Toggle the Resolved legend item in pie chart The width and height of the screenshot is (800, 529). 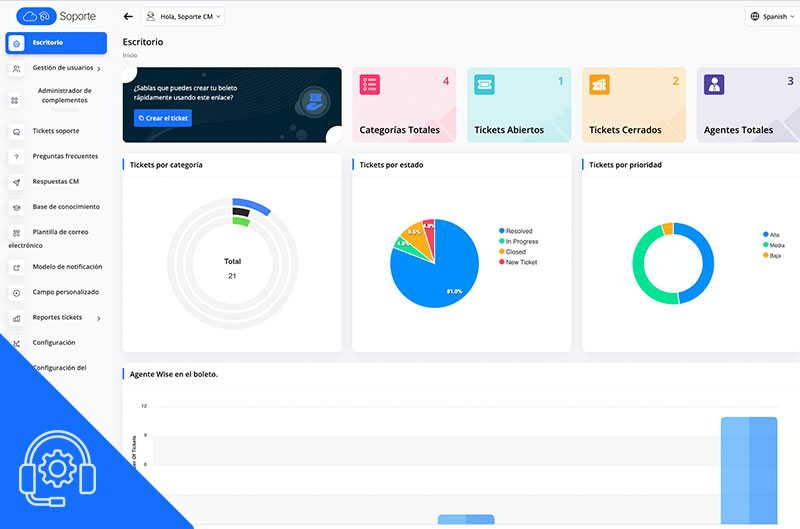point(515,231)
